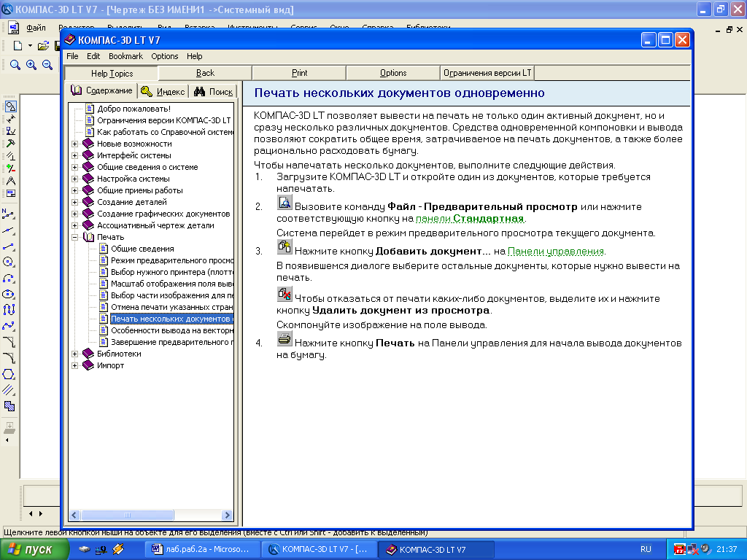The height and width of the screenshot is (560, 747).
Task: Follow the панели Стандартная link
Action: coord(470,219)
